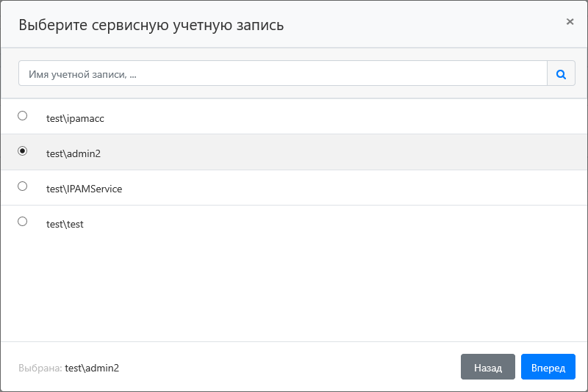
Task: Click the magnifying glass search button
Action: coord(561,73)
